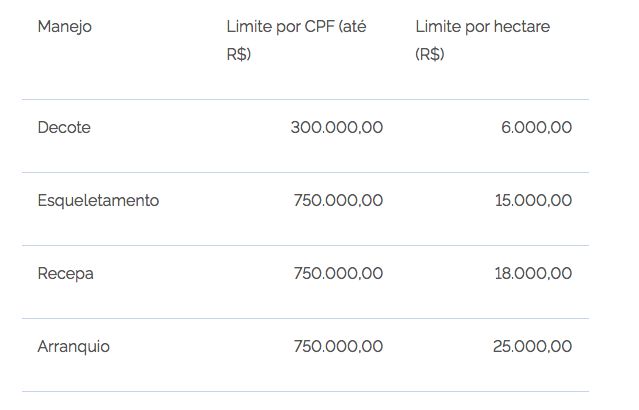This screenshot has width=639, height=410.
Task: Click the Recepa CPF limit of 750.000,00
Action: coord(338,274)
